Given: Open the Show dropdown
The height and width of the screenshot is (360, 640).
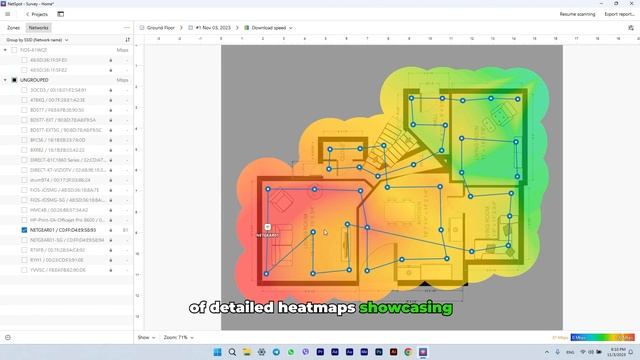Looking at the screenshot, I should coord(146,338).
